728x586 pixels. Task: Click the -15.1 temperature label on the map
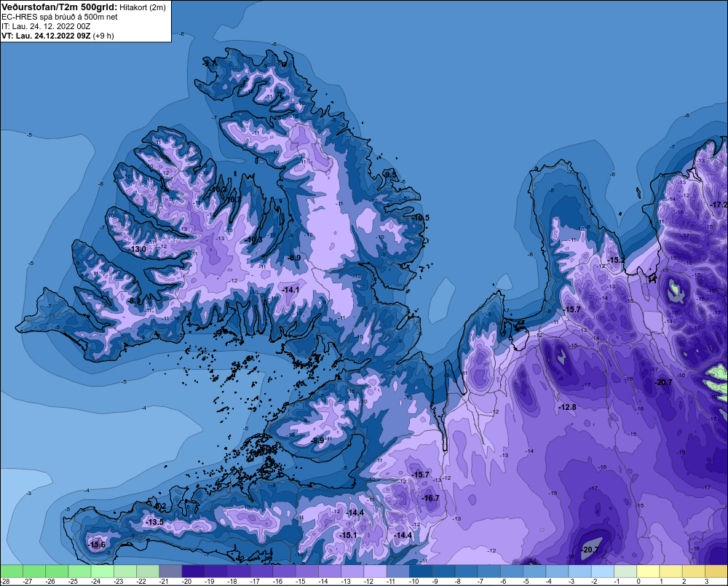click(x=348, y=535)
